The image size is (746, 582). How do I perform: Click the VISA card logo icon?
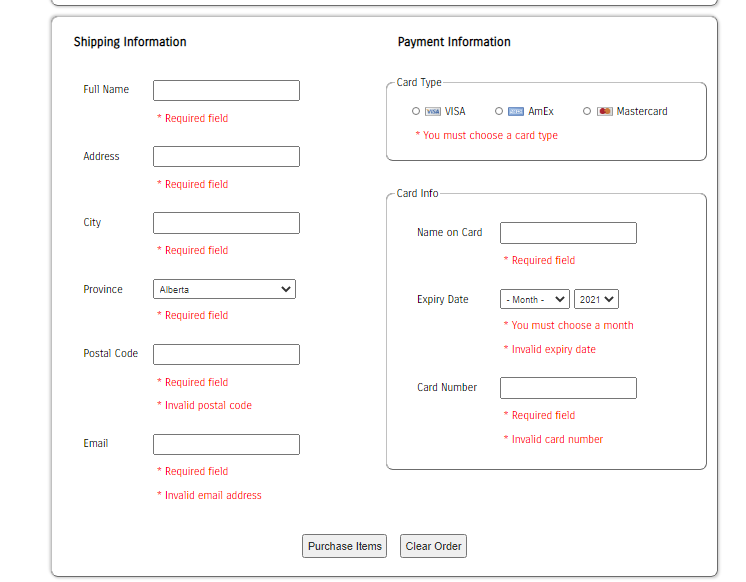pos(432,111)
